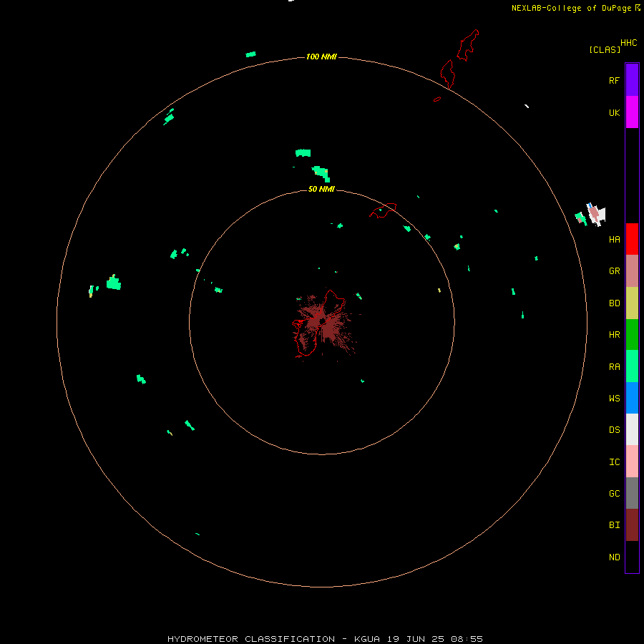The height and width of the screenshot is (644, 644).
Task: Click the "RF" legend label
Action: [x=614, y=80]
